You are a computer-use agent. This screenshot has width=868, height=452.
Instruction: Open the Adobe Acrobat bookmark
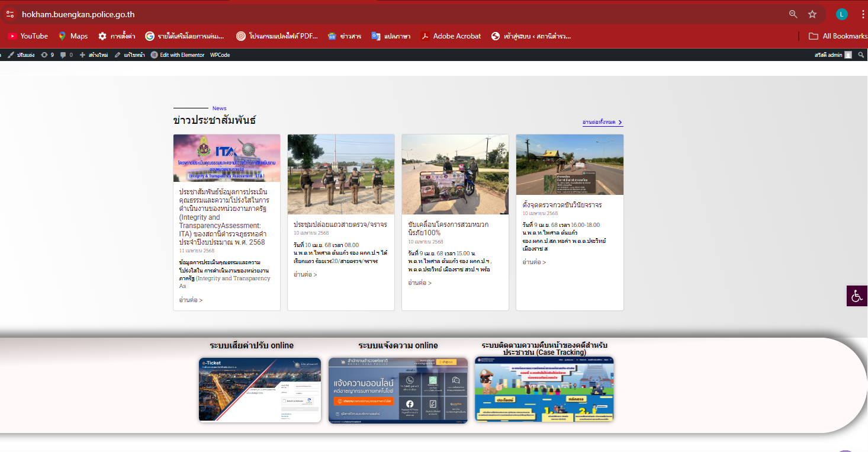click(x=451, y=36)
